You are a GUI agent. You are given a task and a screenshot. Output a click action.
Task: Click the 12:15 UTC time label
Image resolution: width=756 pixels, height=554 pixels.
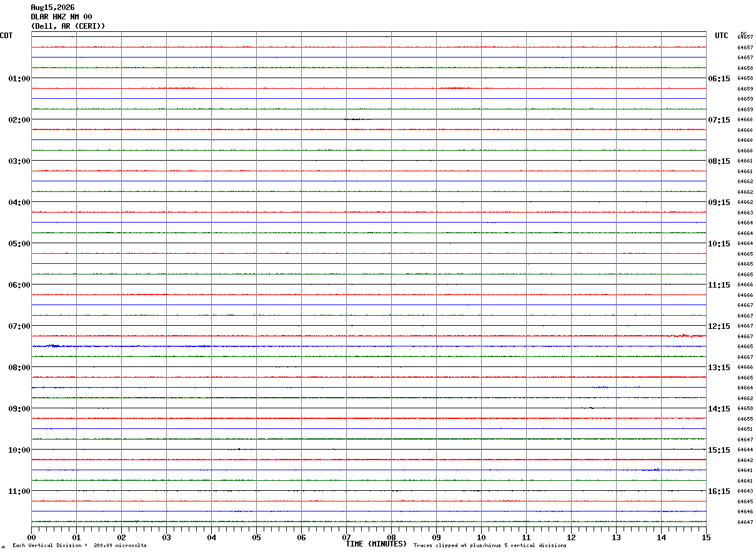719,326
